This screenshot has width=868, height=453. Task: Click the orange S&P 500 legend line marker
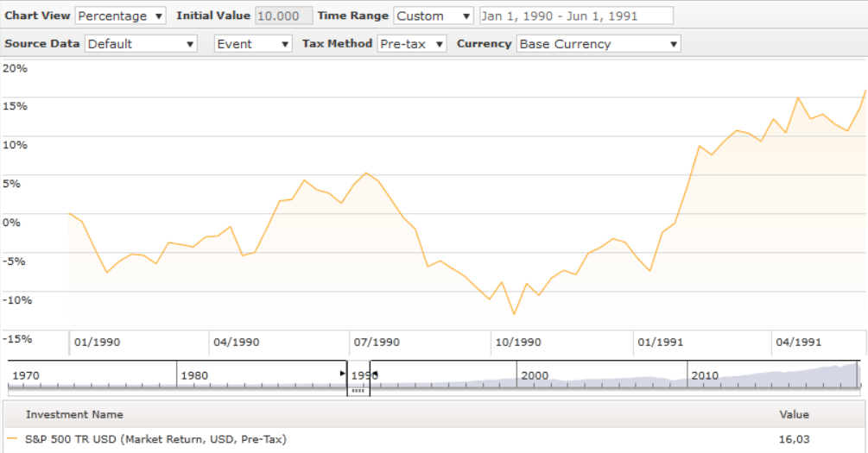[12, 439]
